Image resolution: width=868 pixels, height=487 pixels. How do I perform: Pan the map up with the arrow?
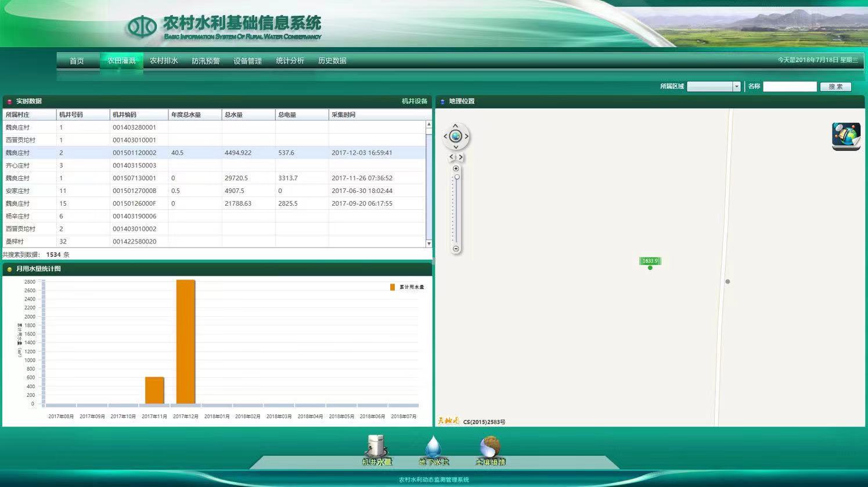pyautogui.click(x=456, y=126)
